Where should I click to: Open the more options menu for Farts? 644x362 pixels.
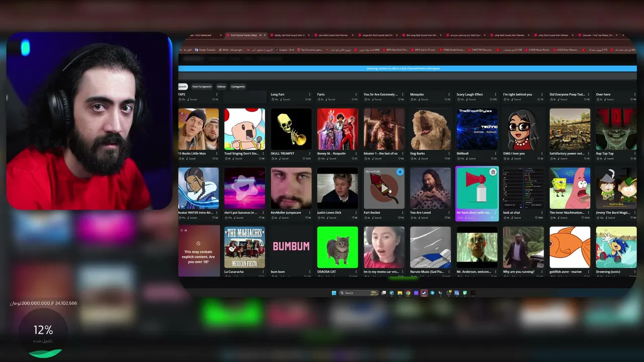tap(356, 95)
